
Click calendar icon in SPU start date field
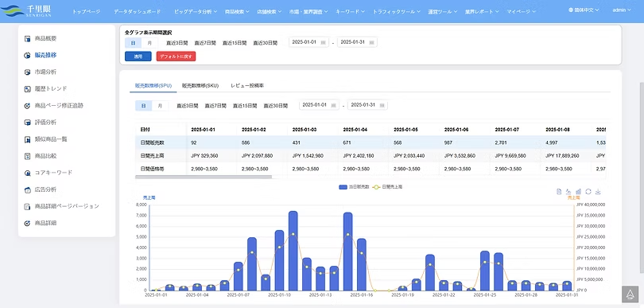click(333, 105)
